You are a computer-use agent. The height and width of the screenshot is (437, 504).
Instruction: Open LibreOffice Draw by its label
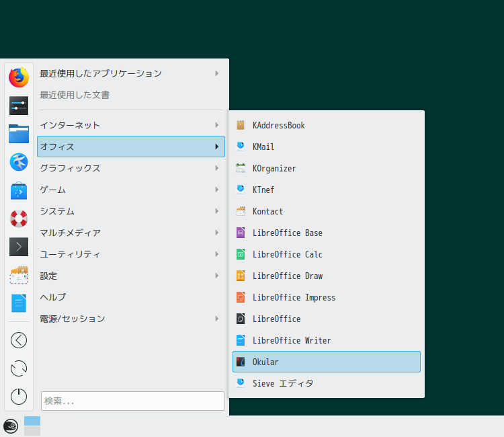click(288, 276)
